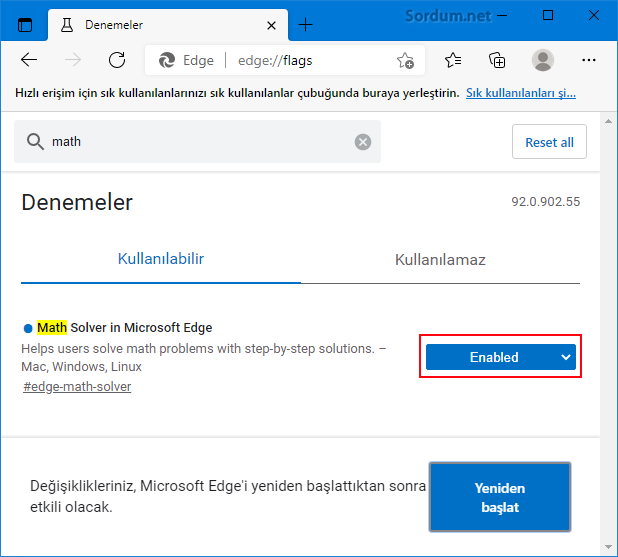Click the restart notice text Değişiklikleriniz

pos(228,496)
